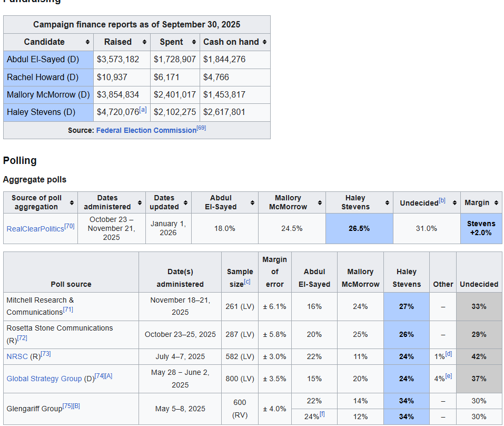504x426 pixels.
Task: Select the Mallory McMorrow (D) candidate cell
Action: [x=48, y=94]
